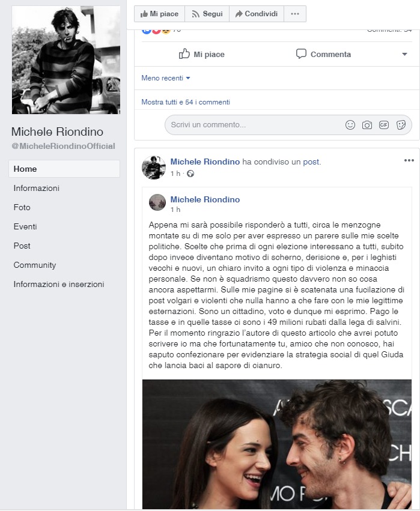Open the Foto section in sidebar
The width and height of the screenshot is (420, 511).
[22, 207]
